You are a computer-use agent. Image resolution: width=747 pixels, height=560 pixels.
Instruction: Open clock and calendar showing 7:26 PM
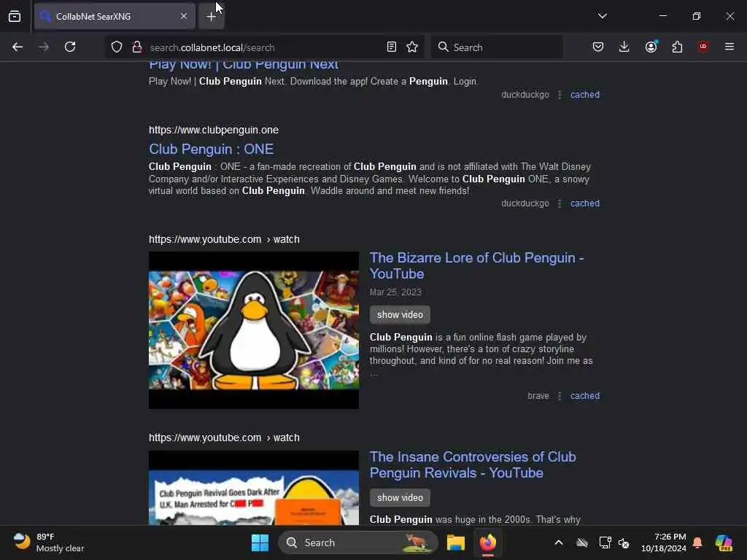point(664,542)
